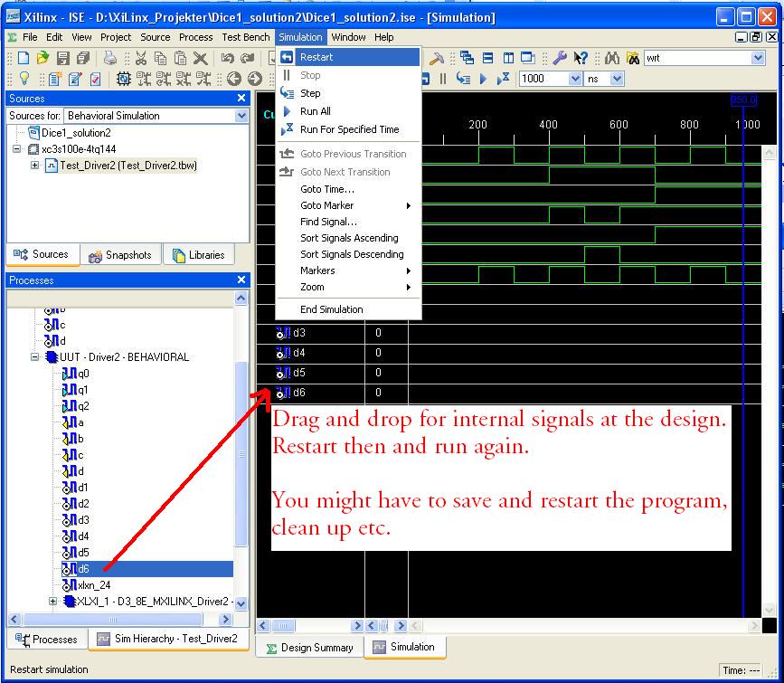784x683 pixels.
Task: Switch to the Processes tab at bottom
Action: tap(46, 640)
